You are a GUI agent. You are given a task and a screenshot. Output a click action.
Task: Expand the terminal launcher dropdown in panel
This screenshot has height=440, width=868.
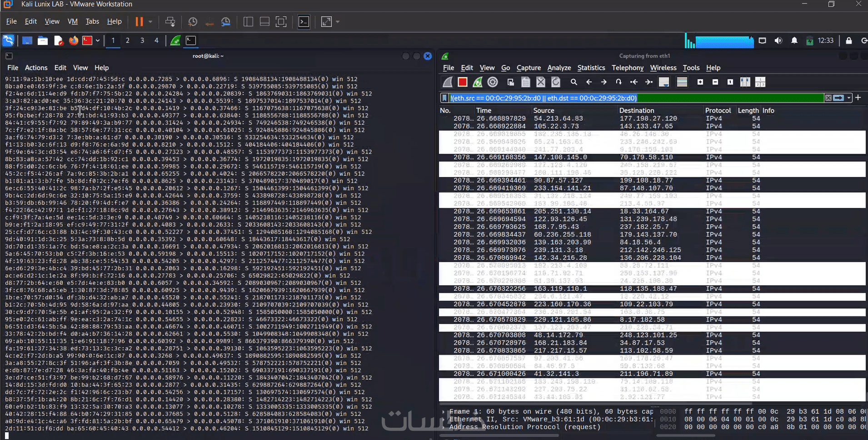point(98,40)
